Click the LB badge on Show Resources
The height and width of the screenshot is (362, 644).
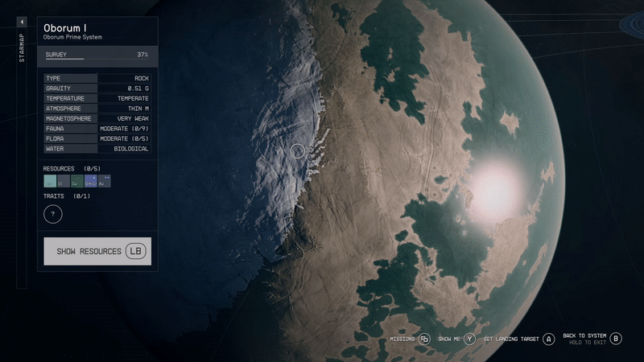click(x=135, y=252)
